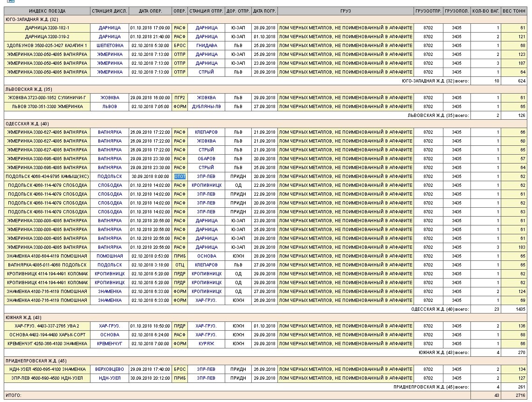Click train index ВАПНЯРКА 4085-011-4068 ПОДОЛЬСК
Screen dimensions: 532x402
coord(47,265)
